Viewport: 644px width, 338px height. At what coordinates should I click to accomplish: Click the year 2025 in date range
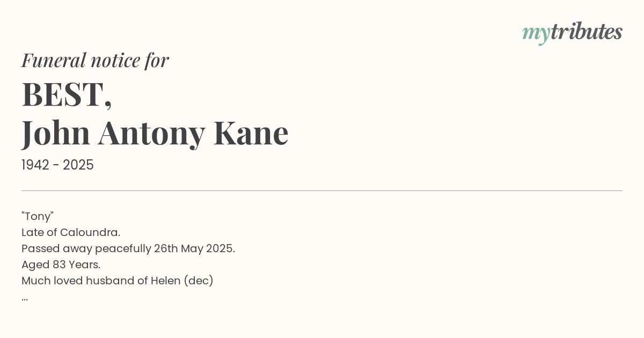(78, 165)
